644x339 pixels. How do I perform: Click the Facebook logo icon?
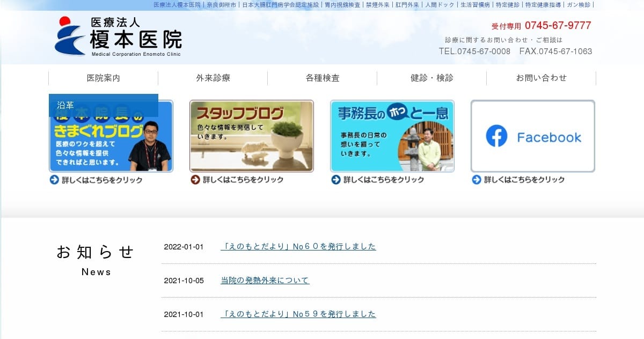tap(496, 136)
